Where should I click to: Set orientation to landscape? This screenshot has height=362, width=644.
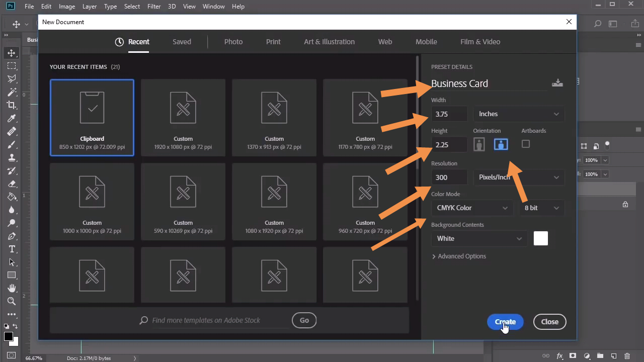click(501, 145)
